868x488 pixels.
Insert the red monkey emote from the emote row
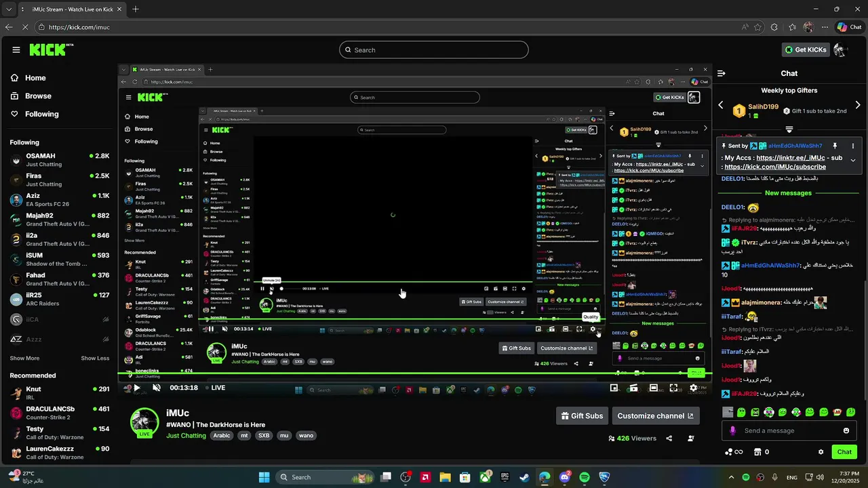[x=837, y=412]
